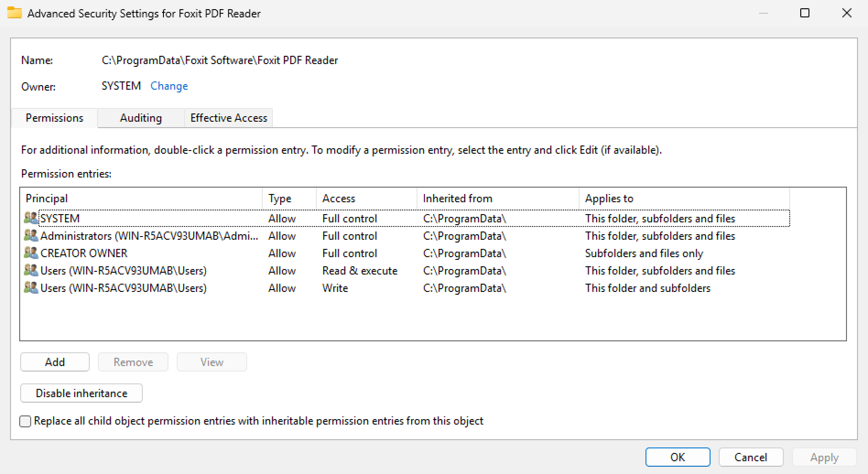Switch to the Permissions tab

[54, 118]
